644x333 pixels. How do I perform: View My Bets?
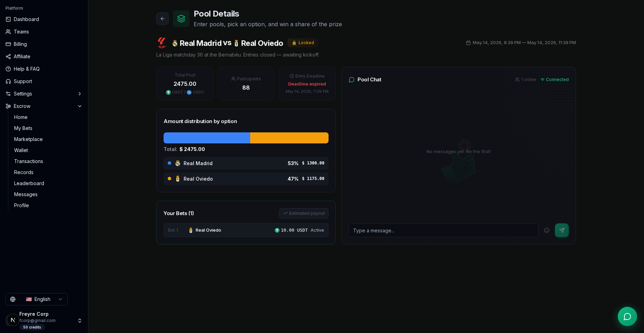(x=23, y=128)
